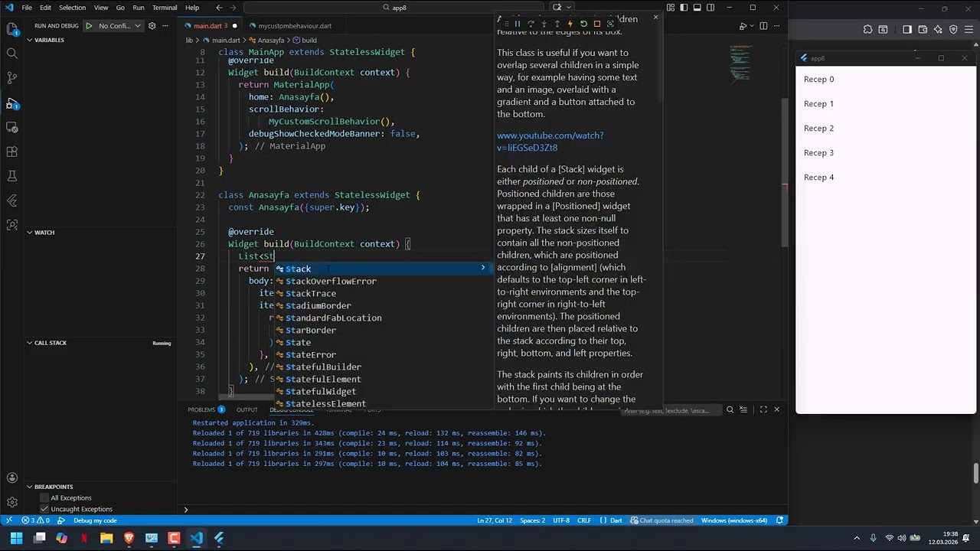
Task: Open Brave browser from taskbar
Action: [129, 538]
